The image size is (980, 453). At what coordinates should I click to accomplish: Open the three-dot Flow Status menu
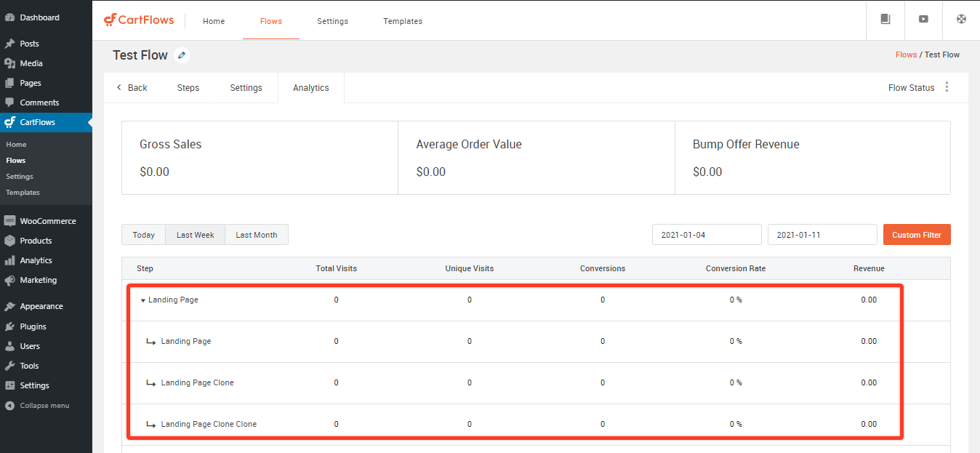click(946, 87)
